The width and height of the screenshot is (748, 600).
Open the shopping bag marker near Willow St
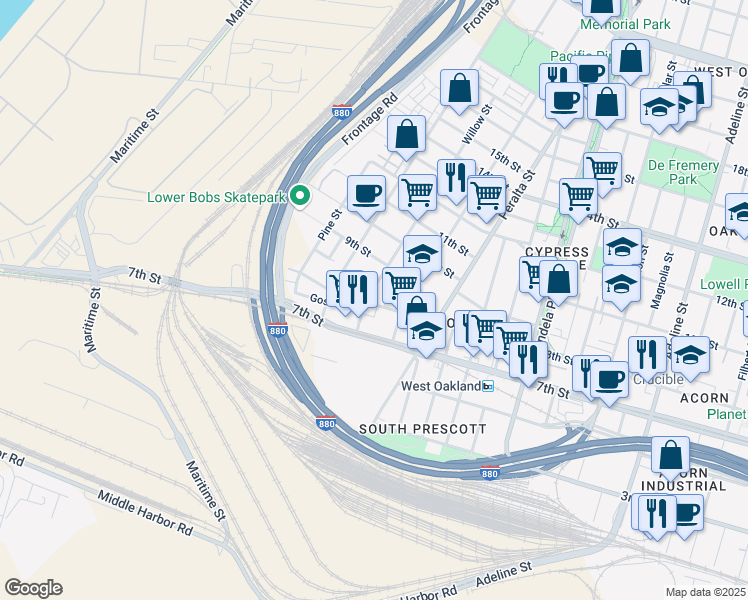click(x=459, y=92)
